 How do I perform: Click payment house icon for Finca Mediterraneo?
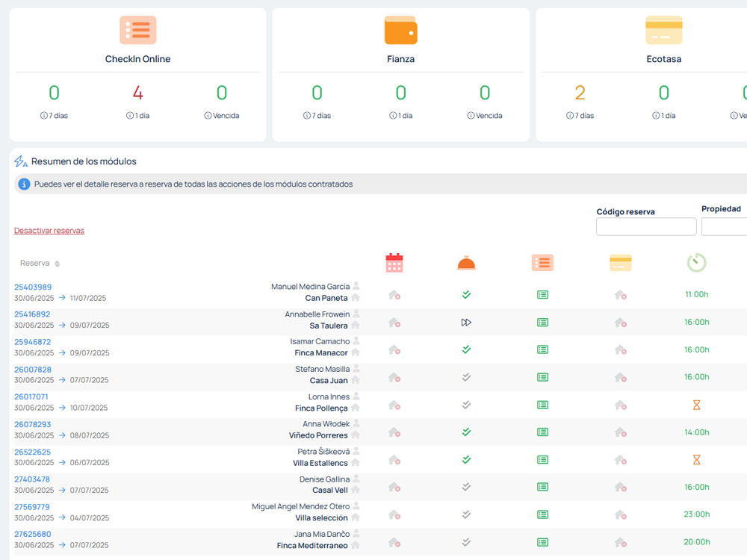tap(620, 542)
